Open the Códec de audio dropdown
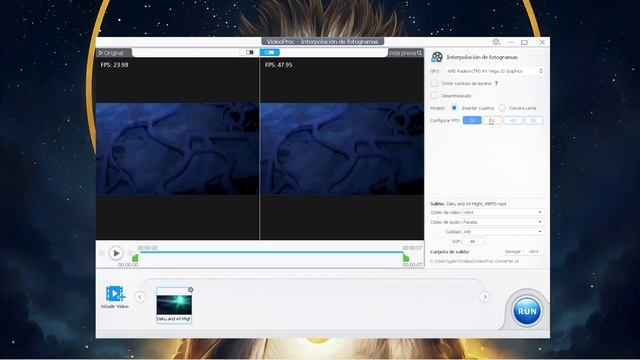This screenshot has width=640, height=360. [x=502, y=222]
